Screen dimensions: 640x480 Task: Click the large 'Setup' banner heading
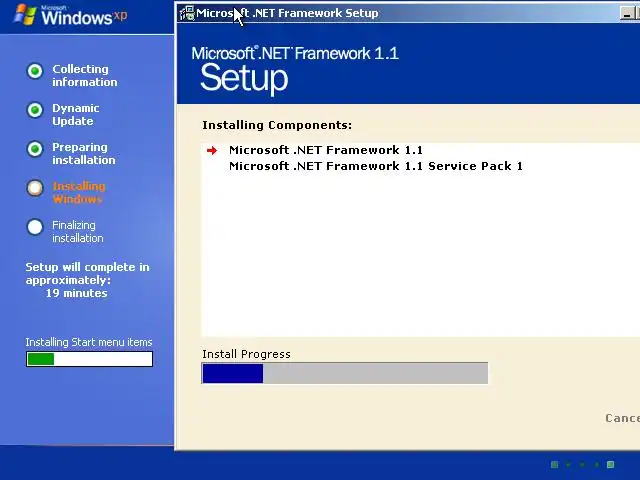(x=244, y=78)
